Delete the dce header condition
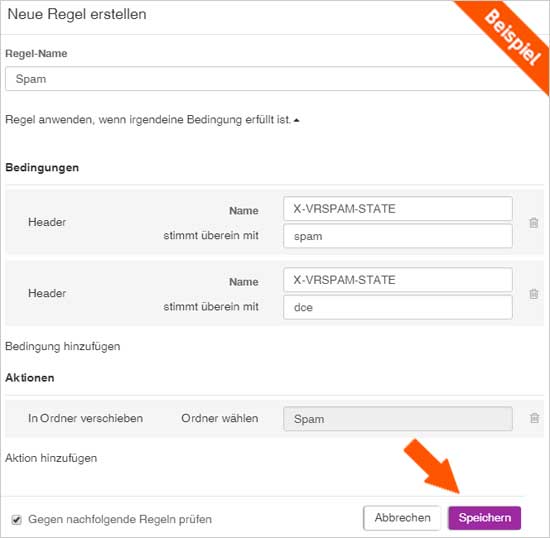 click(534, 294)
